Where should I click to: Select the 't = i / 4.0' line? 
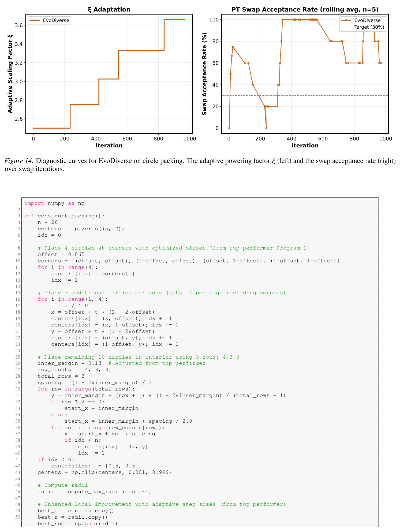69,306
